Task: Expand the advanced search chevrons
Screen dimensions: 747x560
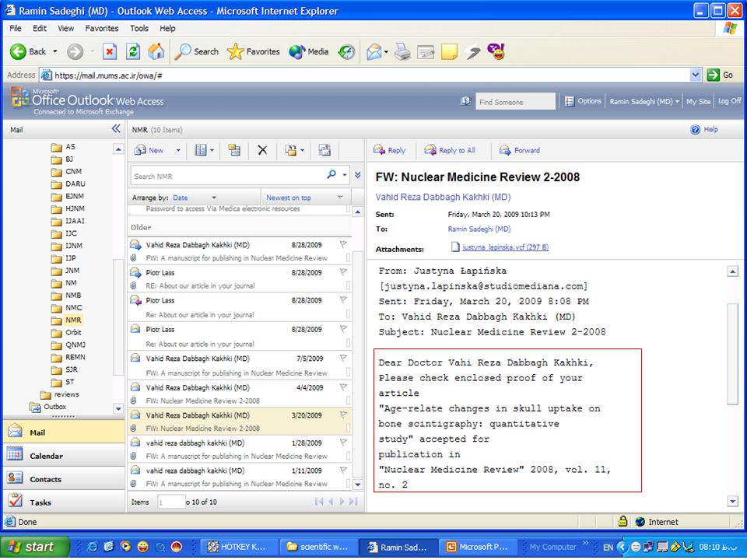Action: point(358,175)
